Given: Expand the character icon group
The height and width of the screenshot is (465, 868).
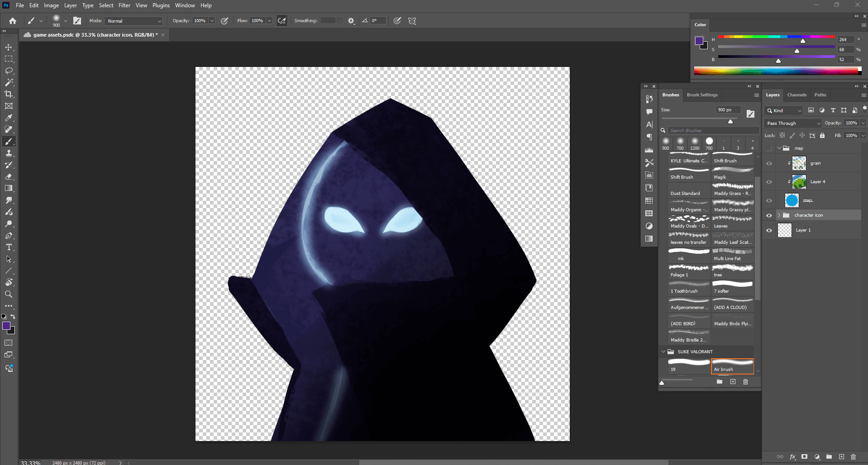Looking at the screenshot, I should click(779, 215).
